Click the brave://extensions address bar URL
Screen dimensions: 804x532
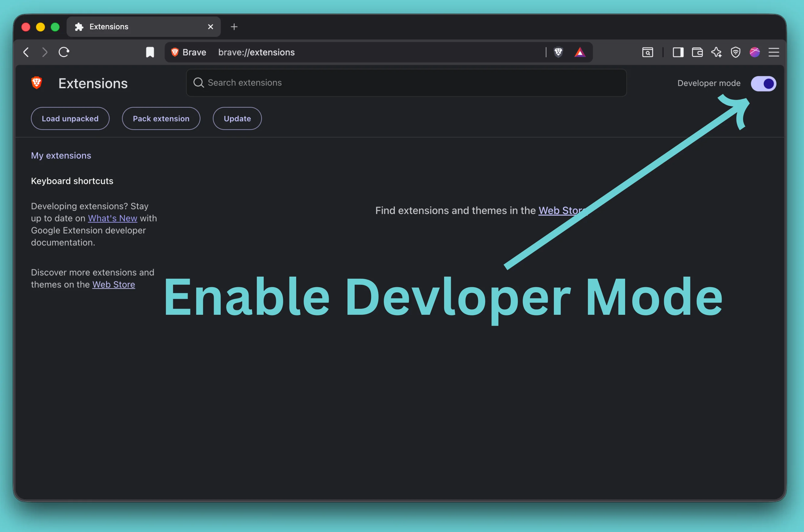pyautogui.click(x=256, y=52)
